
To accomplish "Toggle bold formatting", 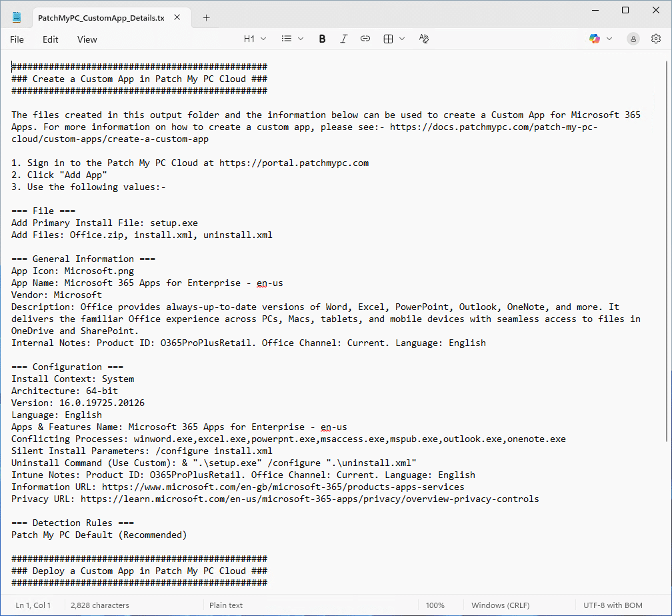I will point(322,39).
